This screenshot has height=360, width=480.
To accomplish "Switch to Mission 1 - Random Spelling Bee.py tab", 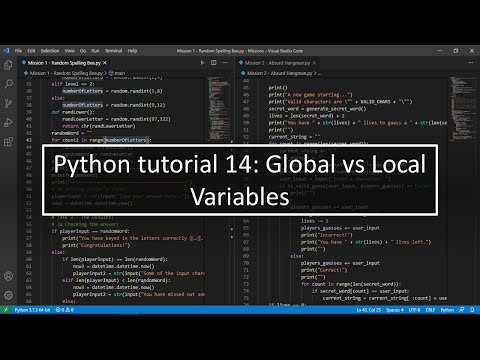I will tap(64, 63).
